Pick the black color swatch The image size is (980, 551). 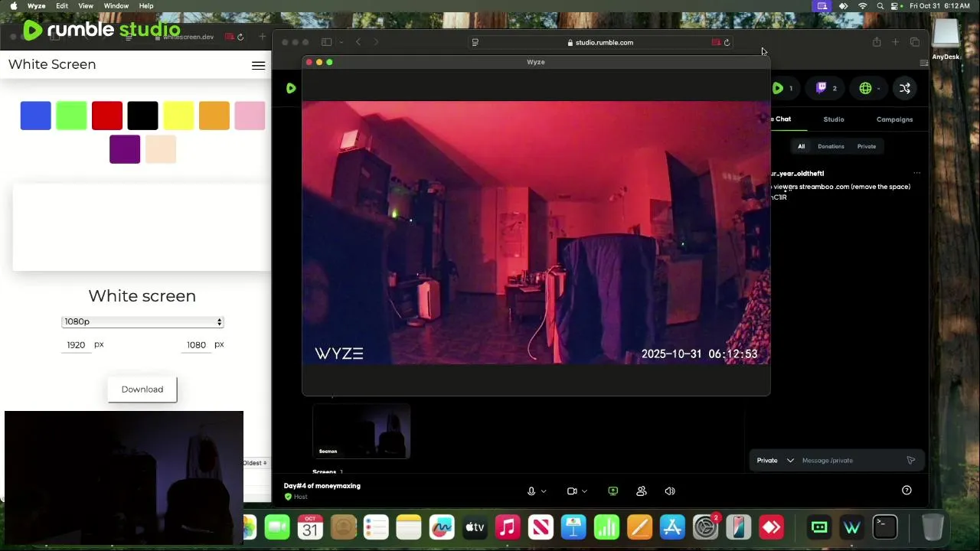[x=142, y=116]
